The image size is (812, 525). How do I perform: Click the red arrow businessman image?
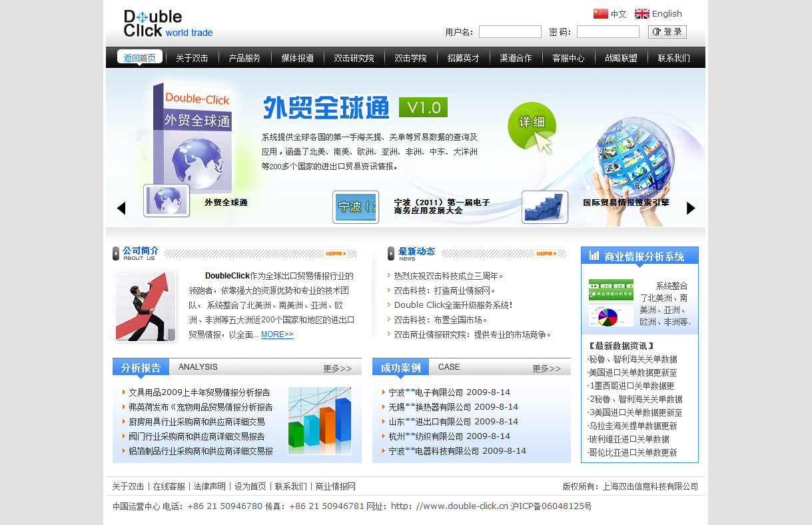[146, 306]
